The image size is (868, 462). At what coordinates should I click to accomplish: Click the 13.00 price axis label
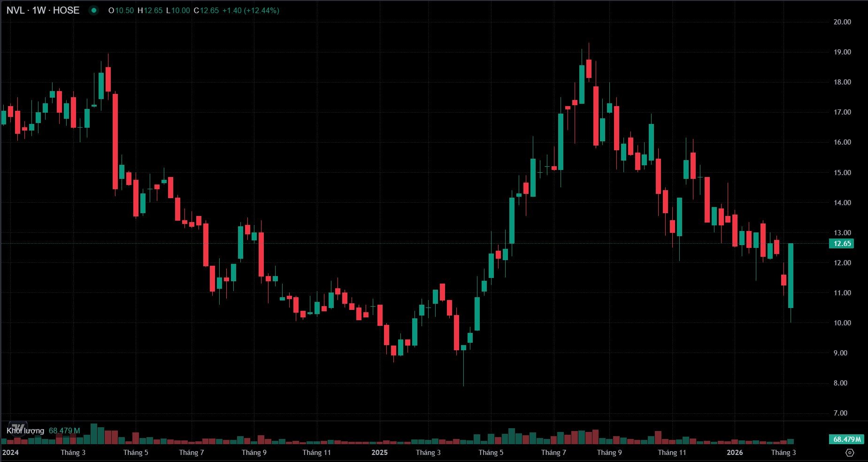[x=842, y=233]
